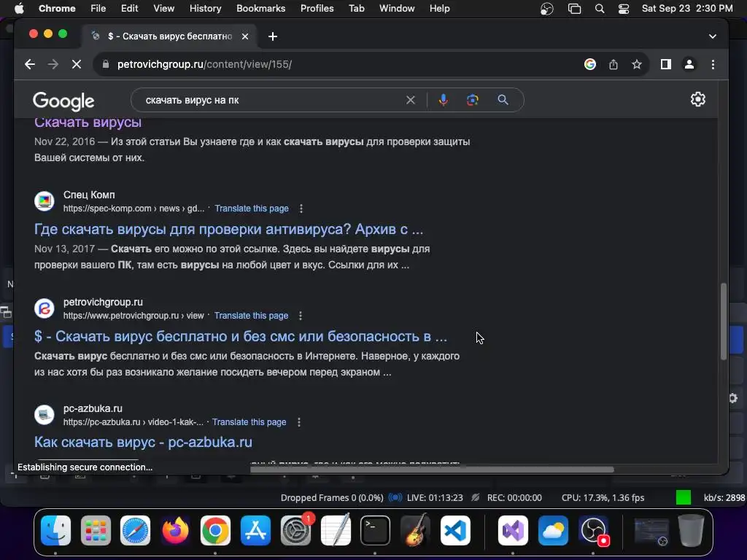
Task: Translate the petrovichgroup.ru page
Action: click(251, 316)
